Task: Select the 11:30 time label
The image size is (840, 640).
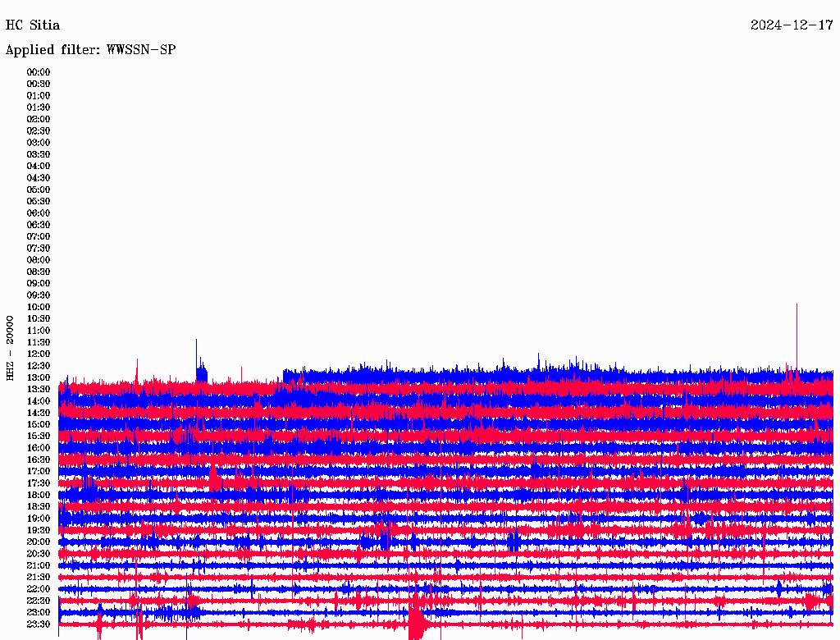Action: 39,342
